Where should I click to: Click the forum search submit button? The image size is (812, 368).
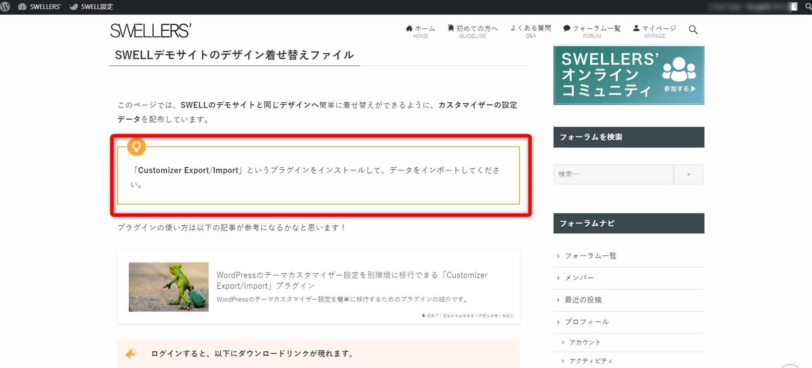(x=689, y=174)
